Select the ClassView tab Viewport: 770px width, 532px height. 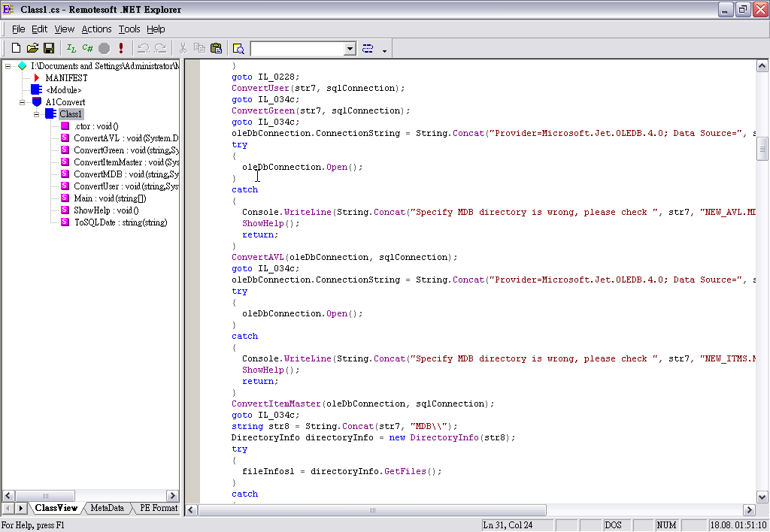[56, 508]
